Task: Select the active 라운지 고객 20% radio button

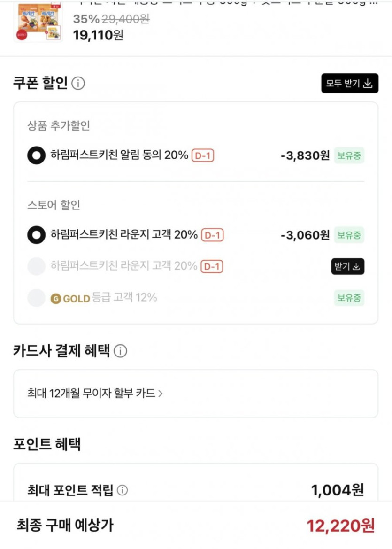Action: pyautogui.click(x=36, y=235)
